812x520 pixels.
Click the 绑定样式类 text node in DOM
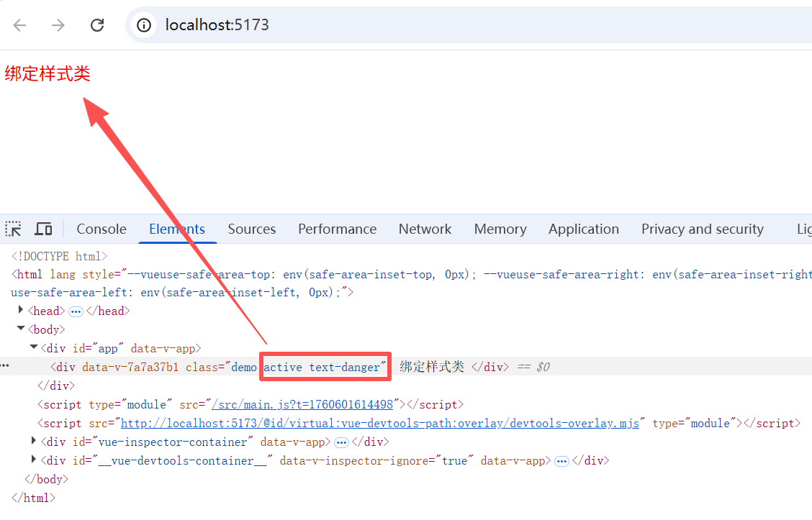(432, 367)
